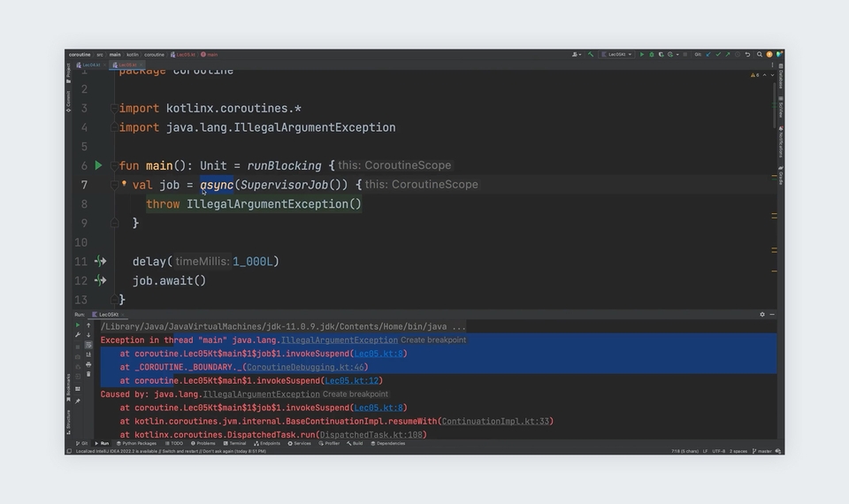
Task: Click IllegalArgumentException link on Caused by line
Action: tap(262, 394)
